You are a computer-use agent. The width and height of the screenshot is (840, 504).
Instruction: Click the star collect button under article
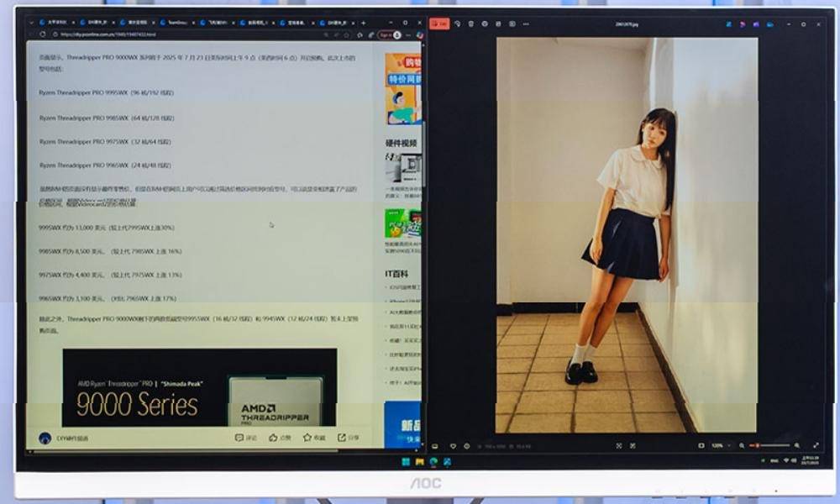click(314, 438)
